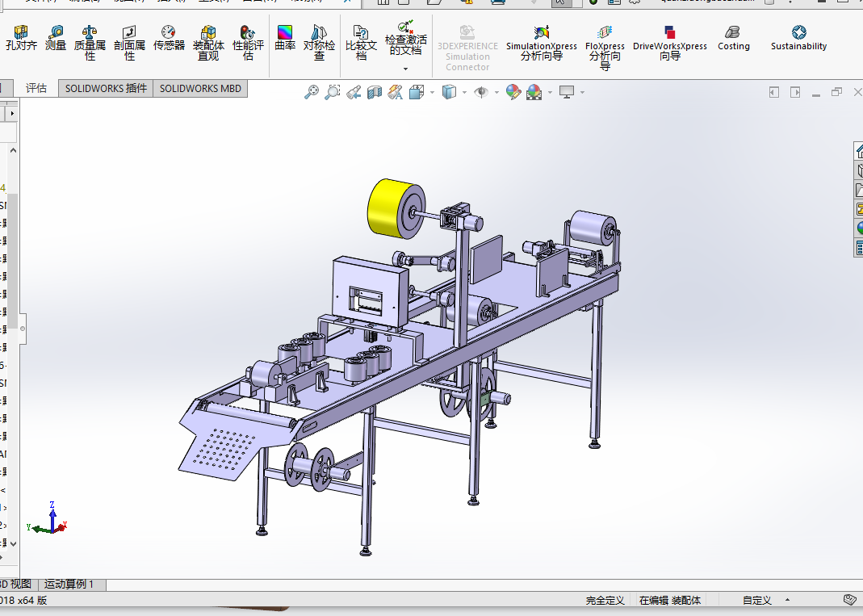The width and height of the screenshot is (863, 616).
Task: Open the View Palette task pane tab
Action: pyautogui.click(x=859, y=209)
